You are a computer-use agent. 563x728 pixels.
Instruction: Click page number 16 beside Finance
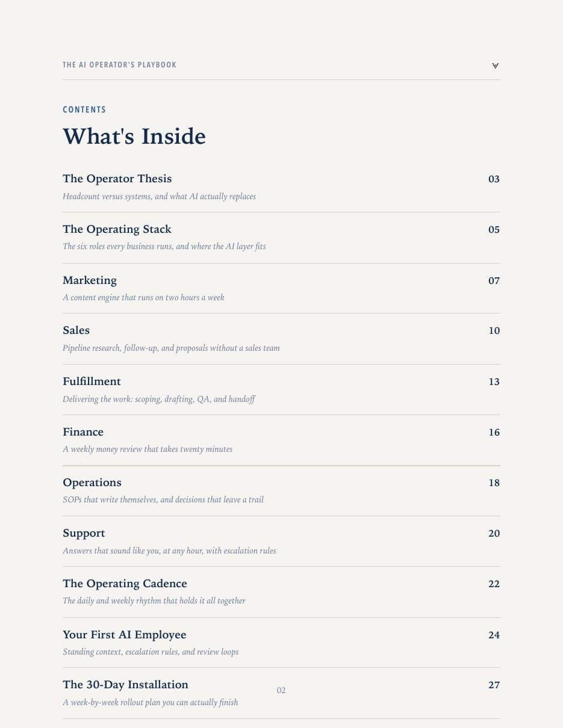click(494, 432)
